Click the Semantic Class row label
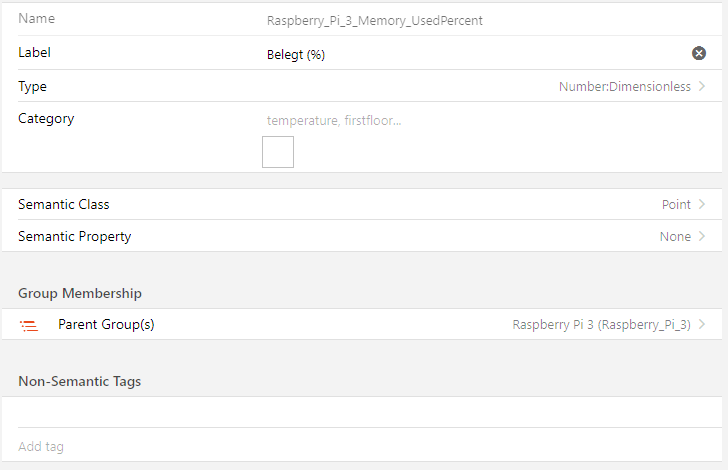Viewport: 728px width, 470px height. pos(64,204)
